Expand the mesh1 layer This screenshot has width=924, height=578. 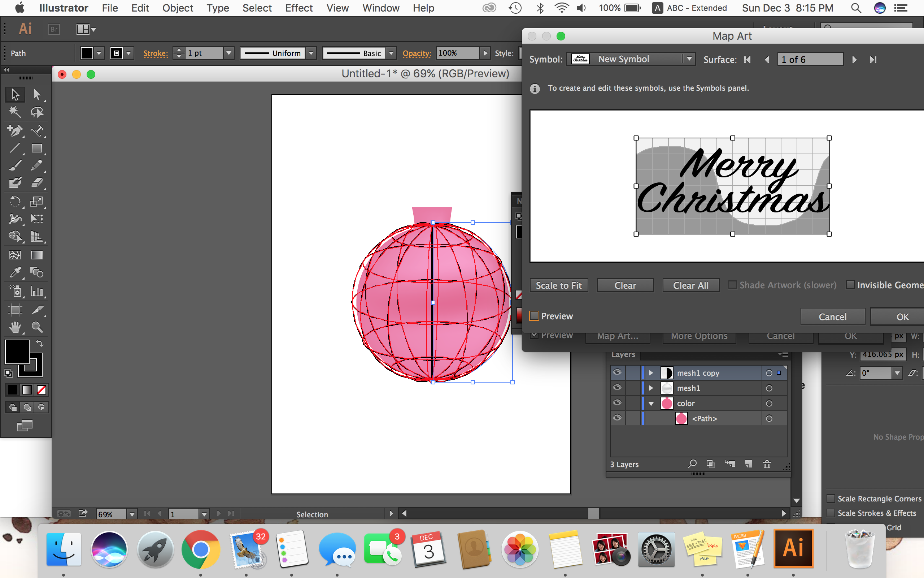[x=651, y=388]
